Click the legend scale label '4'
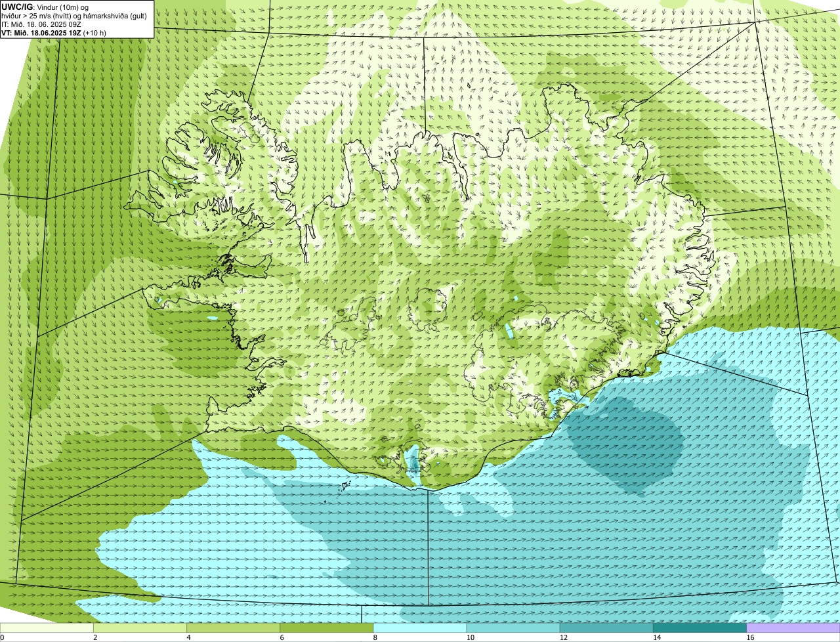840x642 pixels. [188, 637]
